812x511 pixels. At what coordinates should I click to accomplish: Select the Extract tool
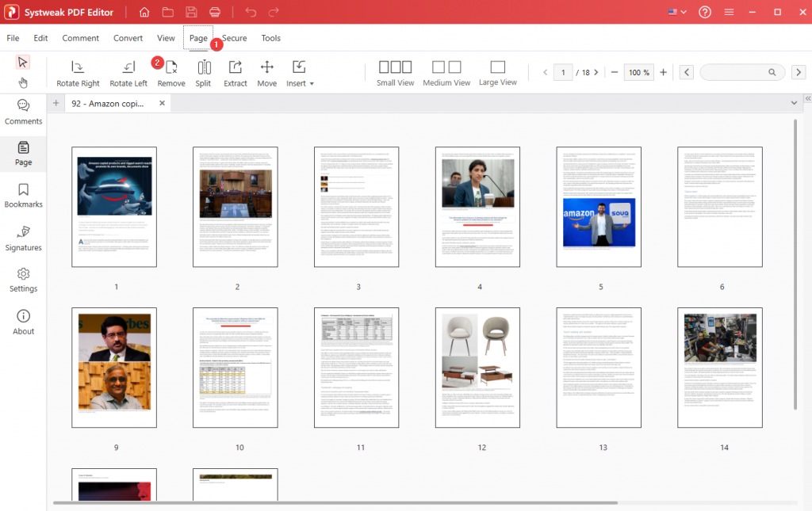pyautogui.click(x=235, y=71)
